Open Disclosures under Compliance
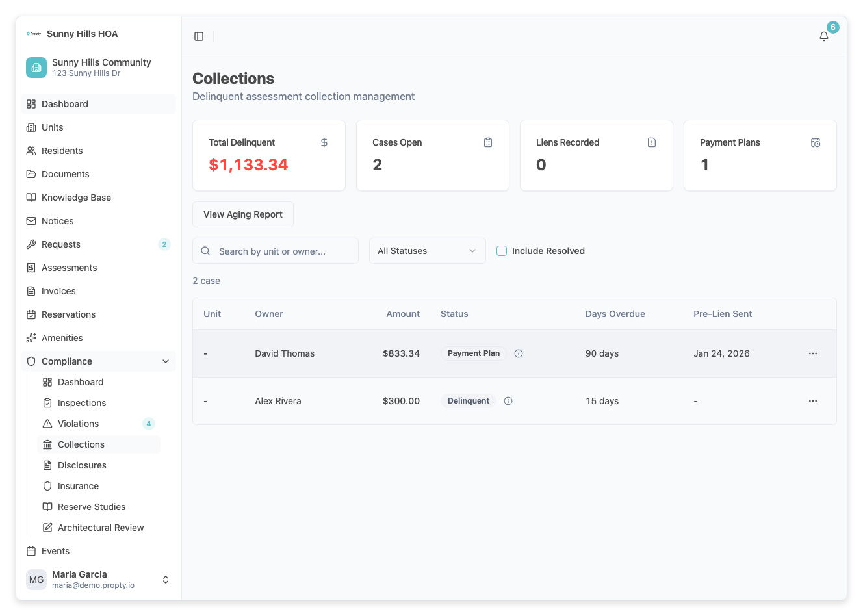This screenshot has height=616, width=863. (99, 465)
